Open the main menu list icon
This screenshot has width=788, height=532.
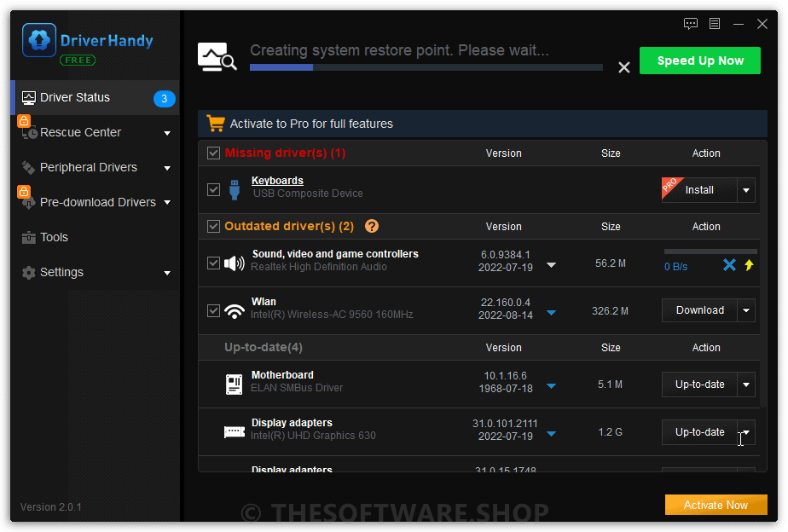(x=714, y=24)
